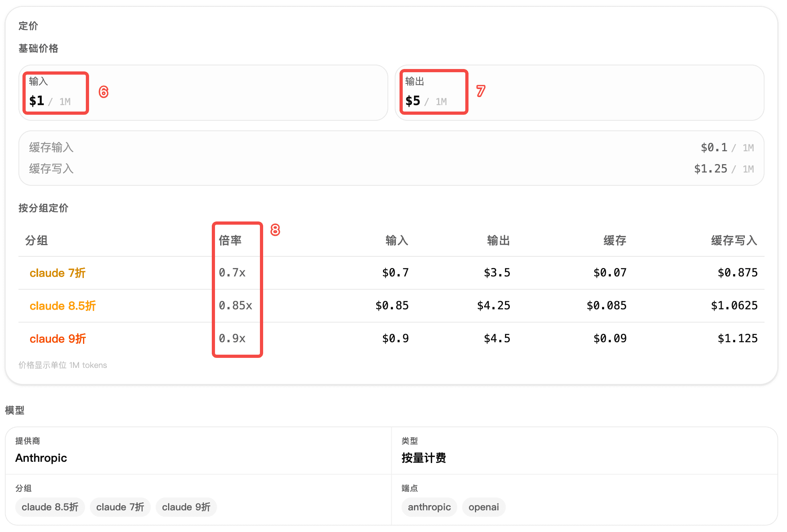Screen dimensions: 787x532
Task: Click the base output price $5
Action: pyautogui.click(x=413, y=101)
